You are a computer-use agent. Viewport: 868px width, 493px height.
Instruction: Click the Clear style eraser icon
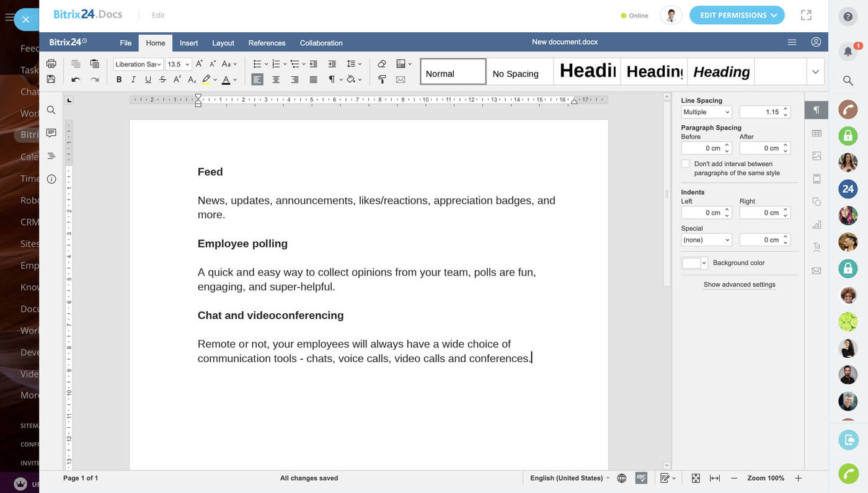tap(382, 64)
